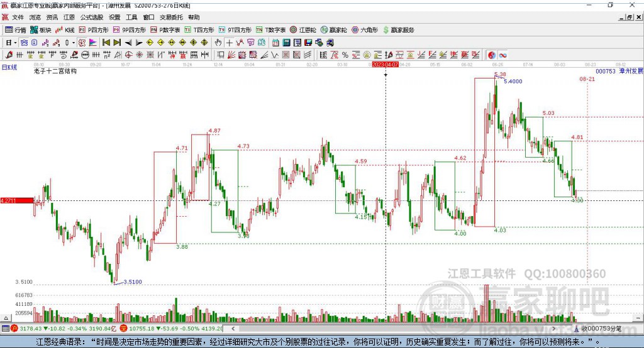Click the 老子十二宫结构 indicator label
Screen dimensions: 644x348
pos(55,71)
